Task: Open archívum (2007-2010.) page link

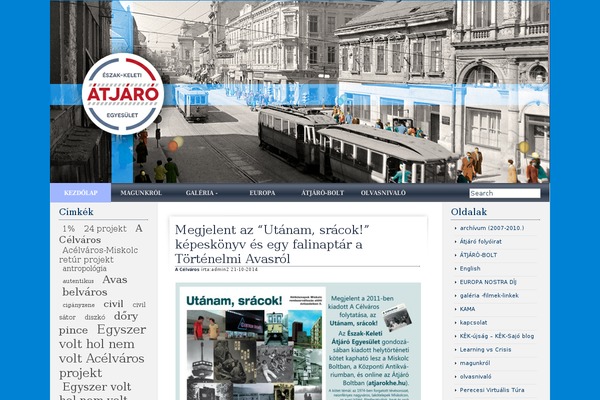Action: tap(492, 228)
